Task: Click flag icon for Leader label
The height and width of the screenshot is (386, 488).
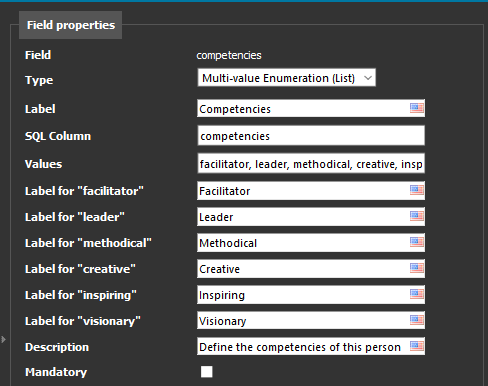Action: point(417,216)
